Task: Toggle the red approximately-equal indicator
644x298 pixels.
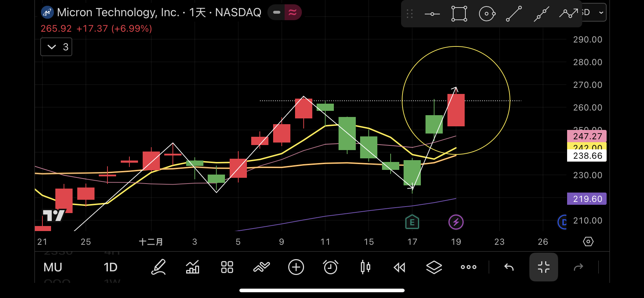Action: click(x=293, y=13)
